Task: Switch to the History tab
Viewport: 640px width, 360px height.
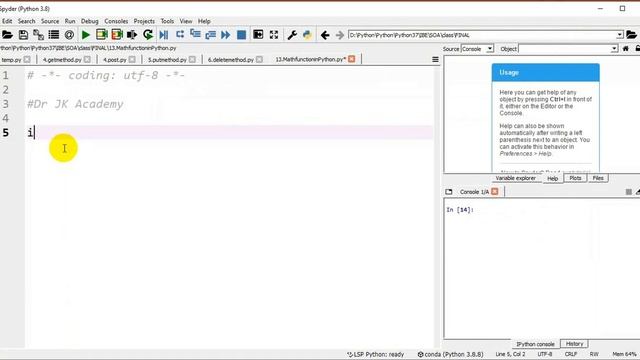Action: pos(574,344)
